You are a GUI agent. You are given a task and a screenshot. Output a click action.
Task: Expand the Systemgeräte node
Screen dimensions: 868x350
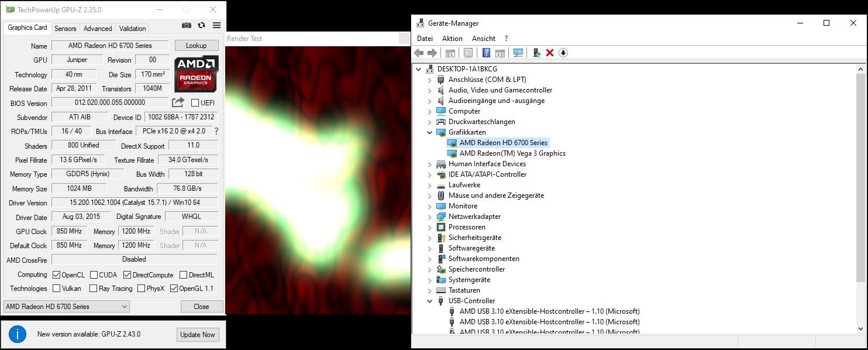click(x=430, y=280)
